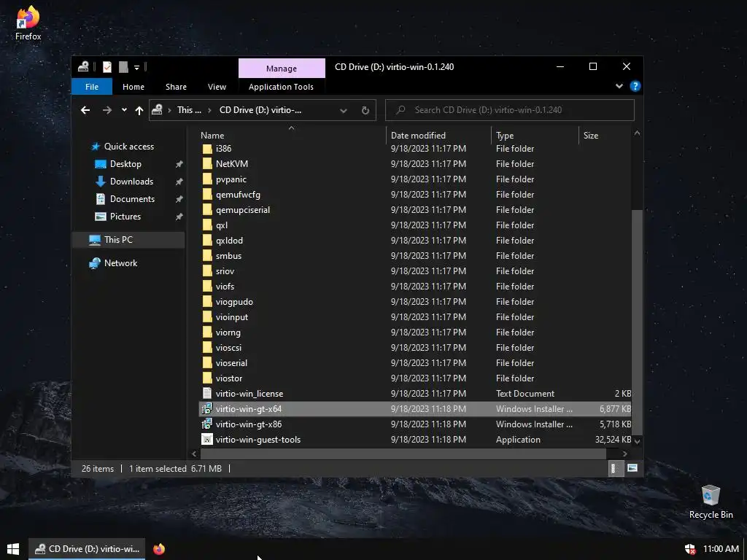Go back using the Back arrow

click(x=85, y=110)
